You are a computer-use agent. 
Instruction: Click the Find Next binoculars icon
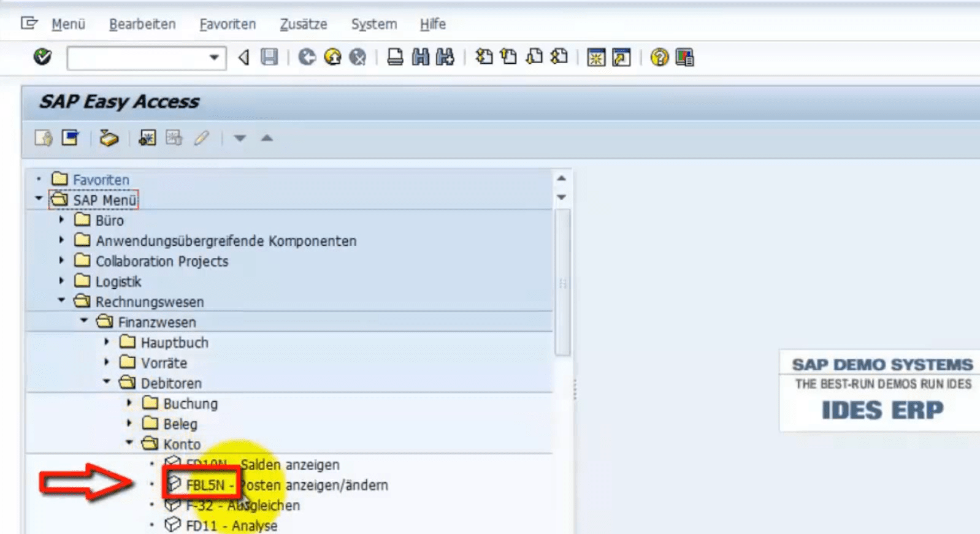pos(445,58)
